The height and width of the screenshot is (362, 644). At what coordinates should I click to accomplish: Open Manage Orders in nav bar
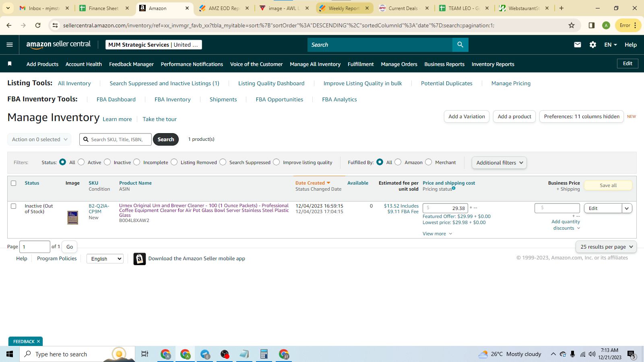pyautogui.click(x=399, y=64)
